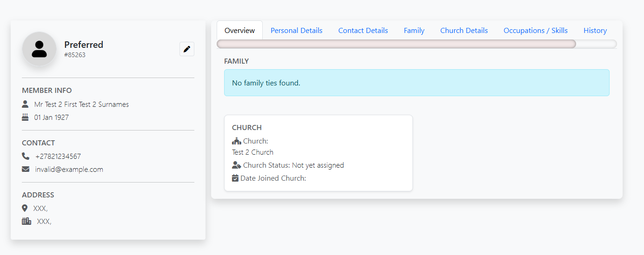
Task: Switch to the Contact Details tab
Action: pos(363,30)
